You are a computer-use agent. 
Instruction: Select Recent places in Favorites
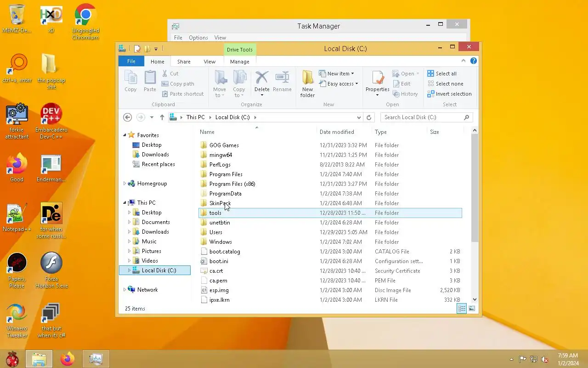[x=153, y=164]
